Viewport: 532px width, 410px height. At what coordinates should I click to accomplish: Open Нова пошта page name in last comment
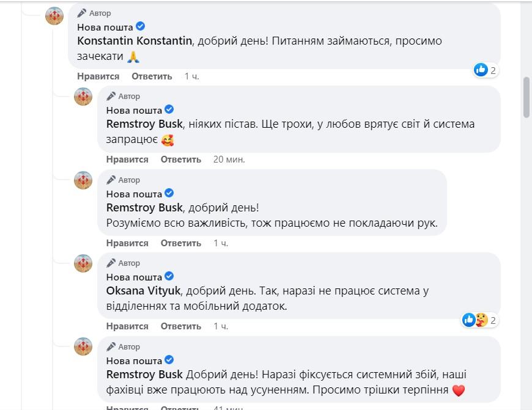[x=134, y=361]
